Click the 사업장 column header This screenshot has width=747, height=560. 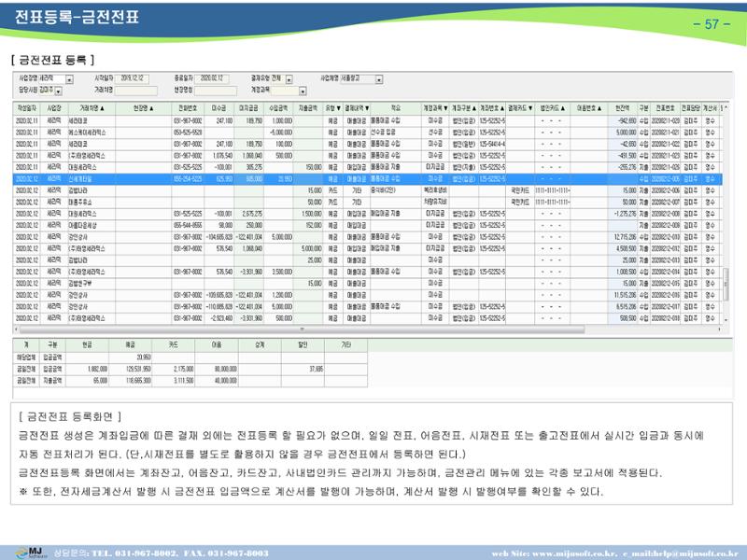pos(54,108)
